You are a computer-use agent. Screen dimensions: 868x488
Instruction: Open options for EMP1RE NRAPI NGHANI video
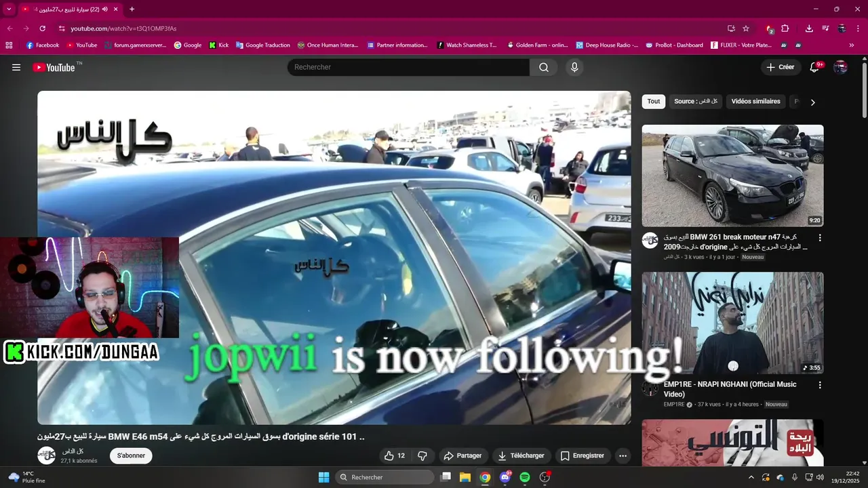[820, 385]
